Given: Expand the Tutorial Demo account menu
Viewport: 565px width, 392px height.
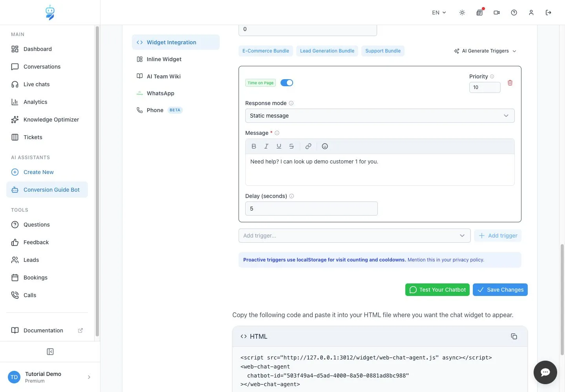Looking at the screenshot, I should 50,377.
